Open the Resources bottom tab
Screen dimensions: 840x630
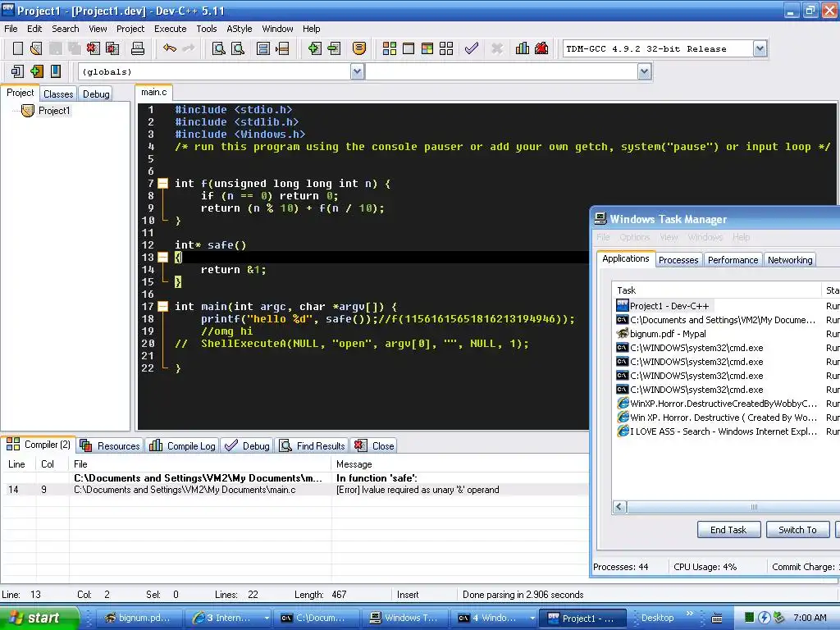[x=110, y=445]
